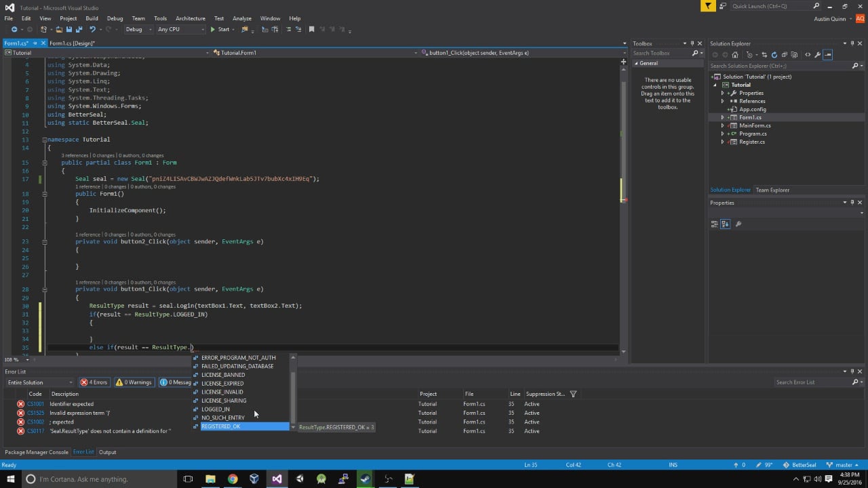Viewport: 868px width, 488px height.
Task: Click the bookmark toolbar icon
Action: point(311,29)
